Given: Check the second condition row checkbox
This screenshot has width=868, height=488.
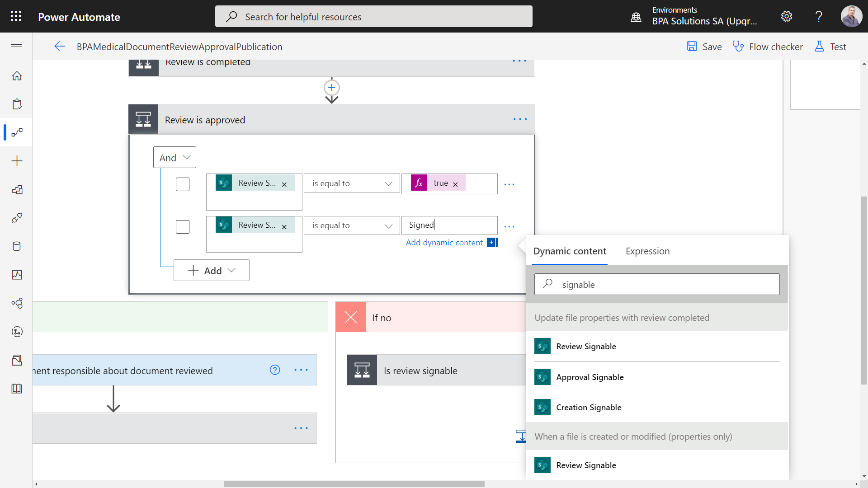Looking at the screenshot, I should click(x=183, y=227).
